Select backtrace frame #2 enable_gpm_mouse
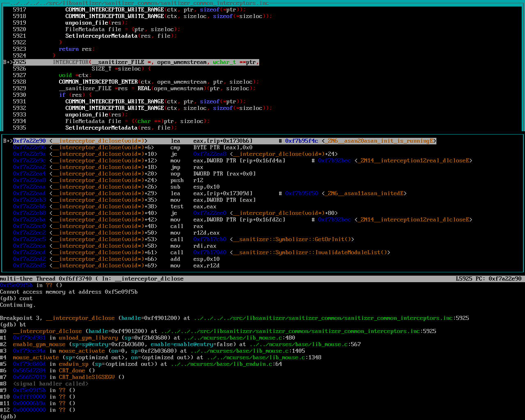Viewport: 525px width, 420px height. tap(39, 345)
